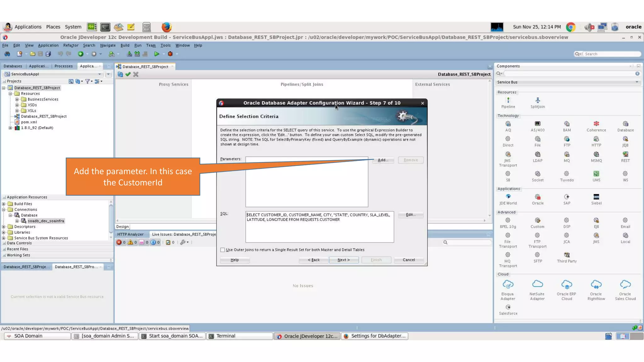The height and width of the screenshot is (362, 644).
Task: Click the Save All toolbar icon
Action: click(48, 54)
